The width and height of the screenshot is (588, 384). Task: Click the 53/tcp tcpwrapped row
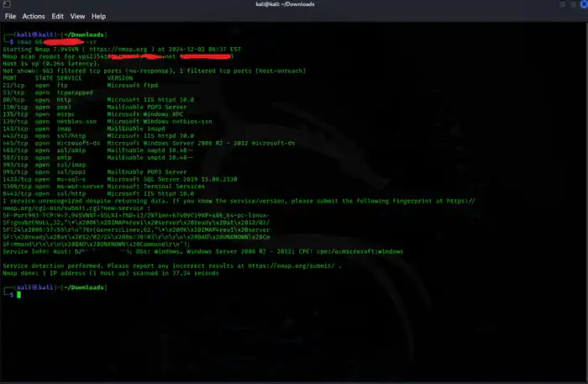point(48,92)
